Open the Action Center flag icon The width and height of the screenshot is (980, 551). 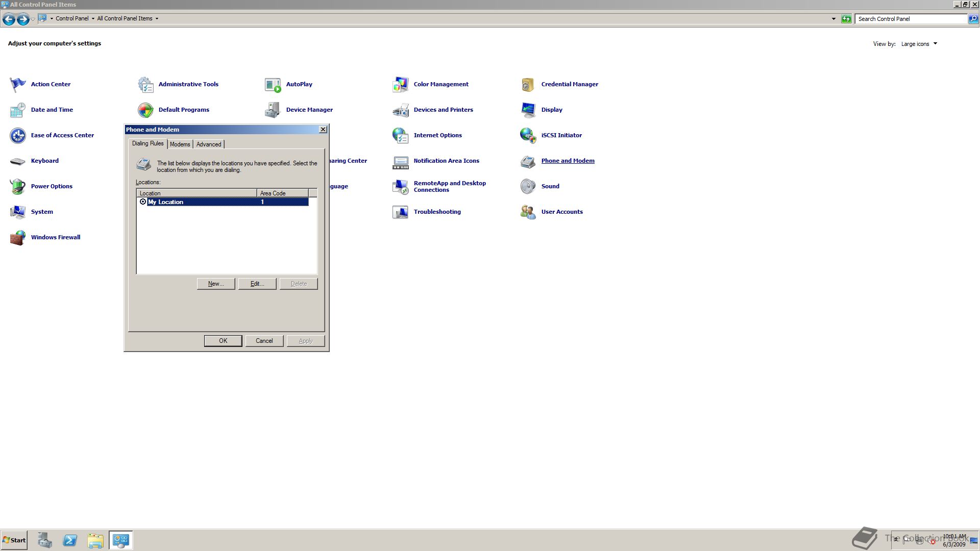(x=17, y=84)
